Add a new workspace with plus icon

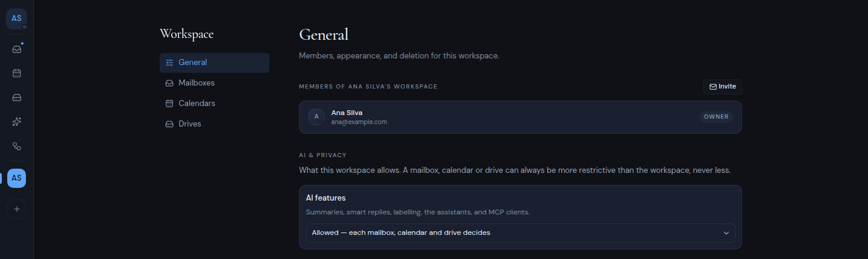coord(17,209)
